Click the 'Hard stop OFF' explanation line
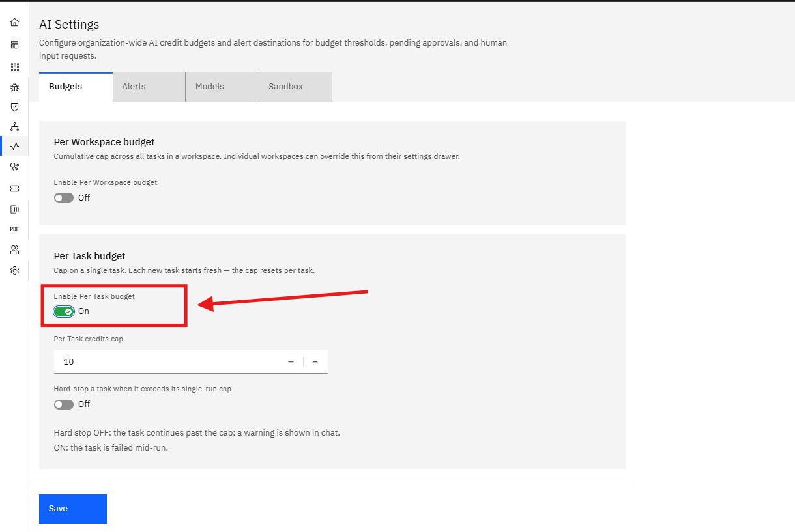Viewport: 795px width, 532px height. coord(197,432)
